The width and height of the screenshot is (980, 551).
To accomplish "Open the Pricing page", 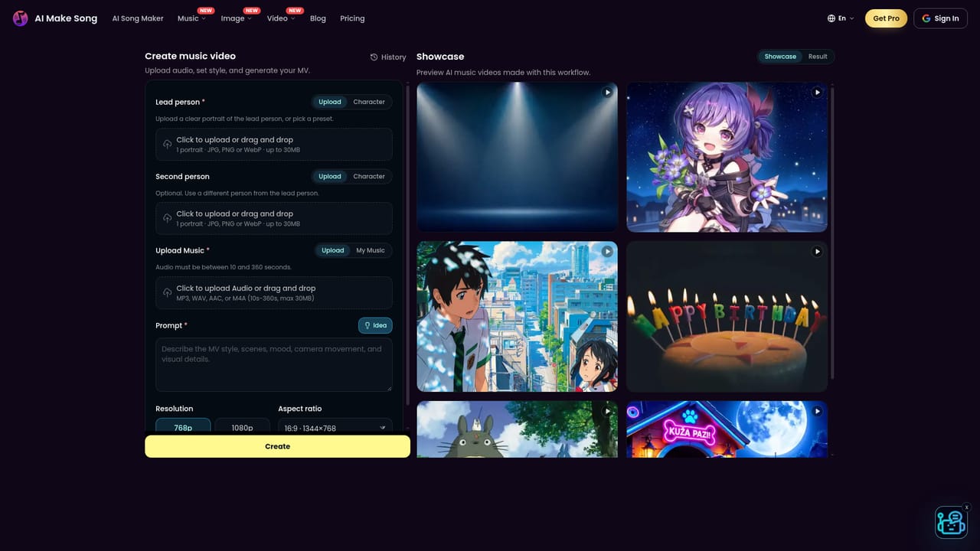I will coord(352,18).
